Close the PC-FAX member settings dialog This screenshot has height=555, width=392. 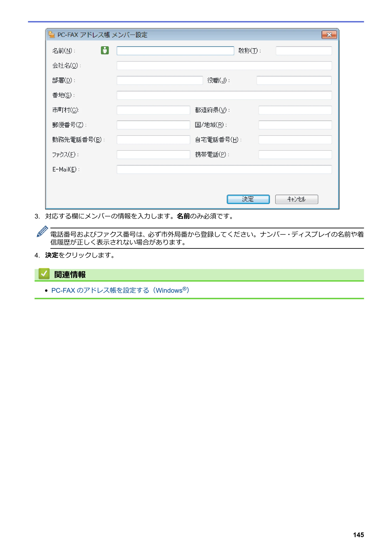click(x=329, y=35)
